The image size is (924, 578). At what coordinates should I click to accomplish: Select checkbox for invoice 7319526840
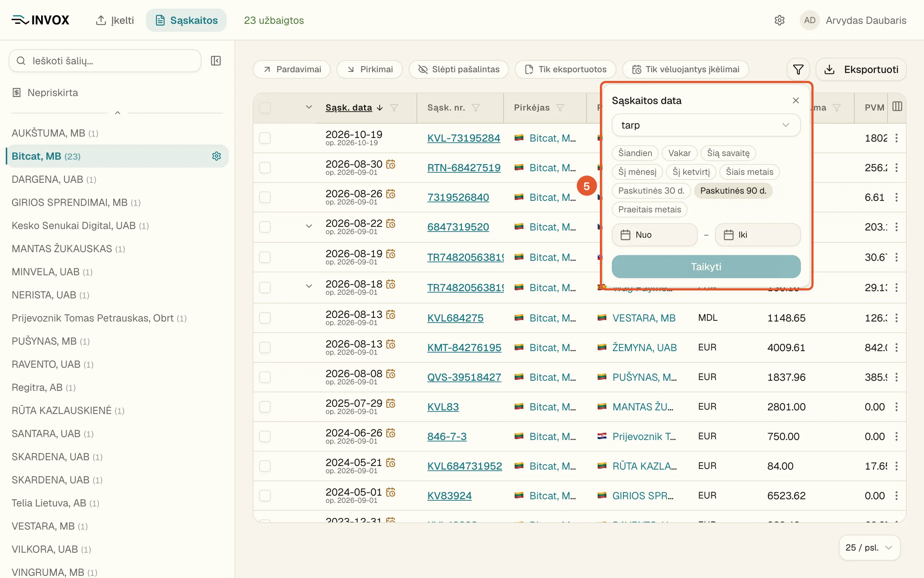click(x=265, y=197)
